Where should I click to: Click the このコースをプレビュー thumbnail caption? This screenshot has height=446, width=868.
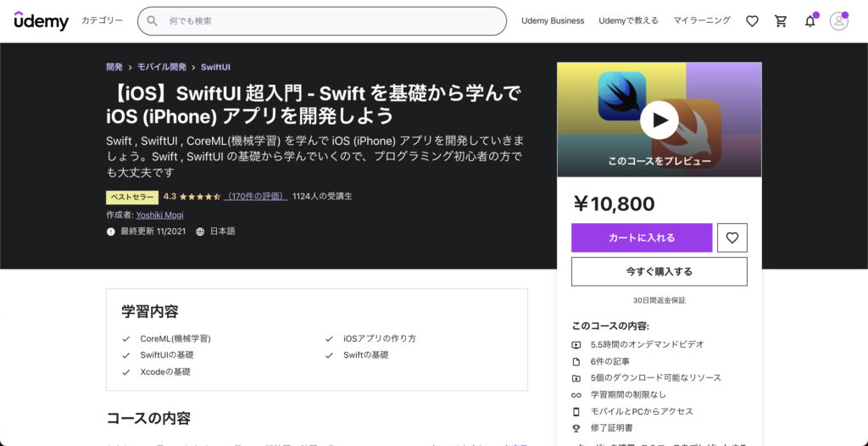pyautogui.click(x=659, y=162)
